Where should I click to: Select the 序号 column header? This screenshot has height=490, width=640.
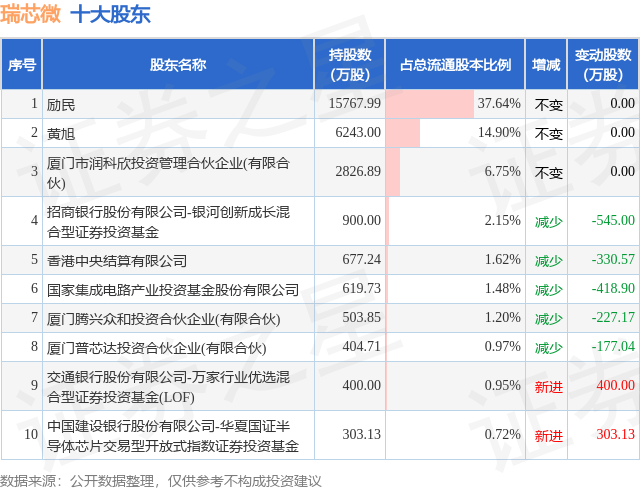[x=22, y=65]
